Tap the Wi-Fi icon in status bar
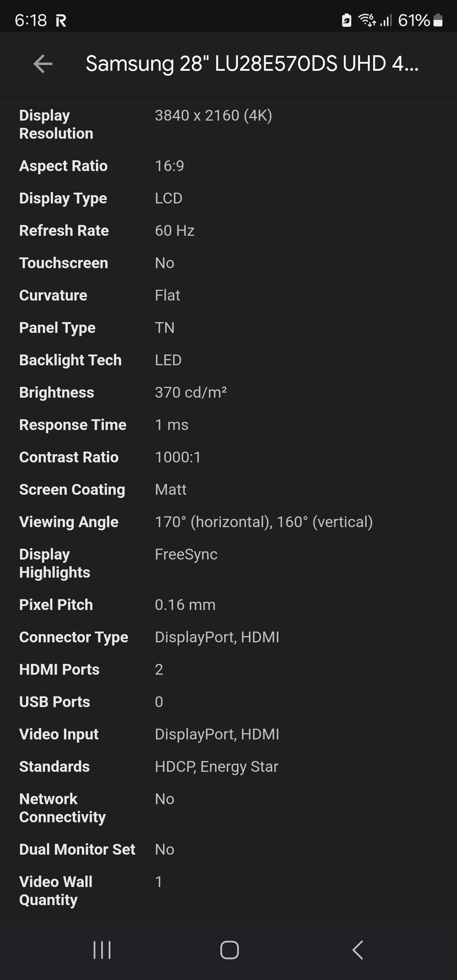 point(367,20)
